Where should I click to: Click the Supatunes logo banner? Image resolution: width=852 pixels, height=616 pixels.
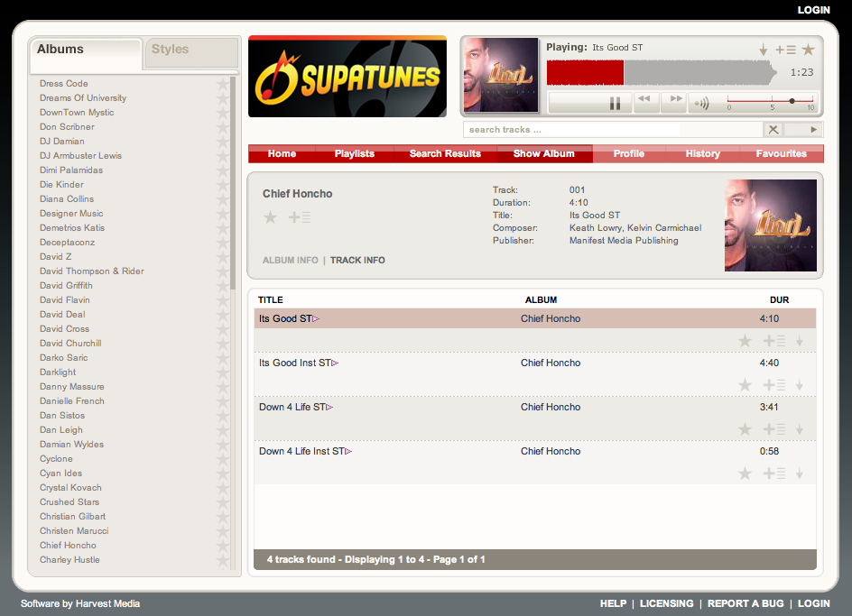(347, 76)
